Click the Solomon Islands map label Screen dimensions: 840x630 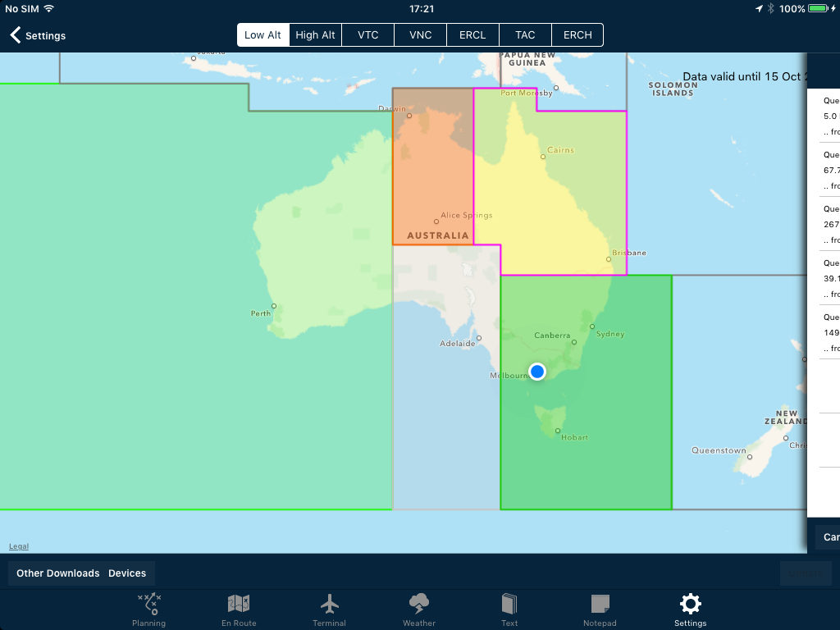[673, 89]
